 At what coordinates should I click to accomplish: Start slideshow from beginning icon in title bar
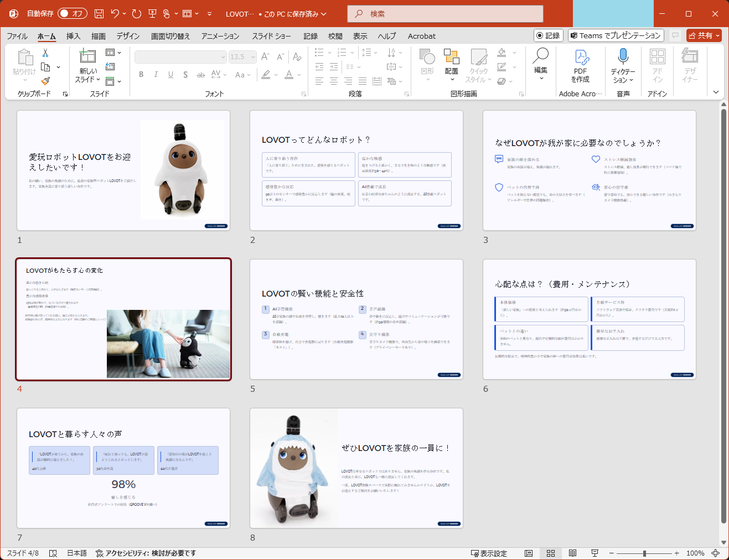[152, 14]
